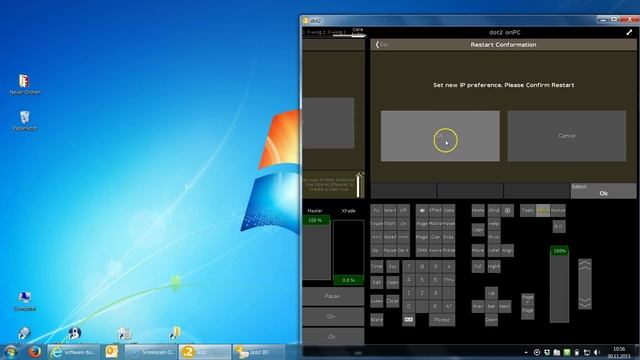Click the Delete key

478,211
